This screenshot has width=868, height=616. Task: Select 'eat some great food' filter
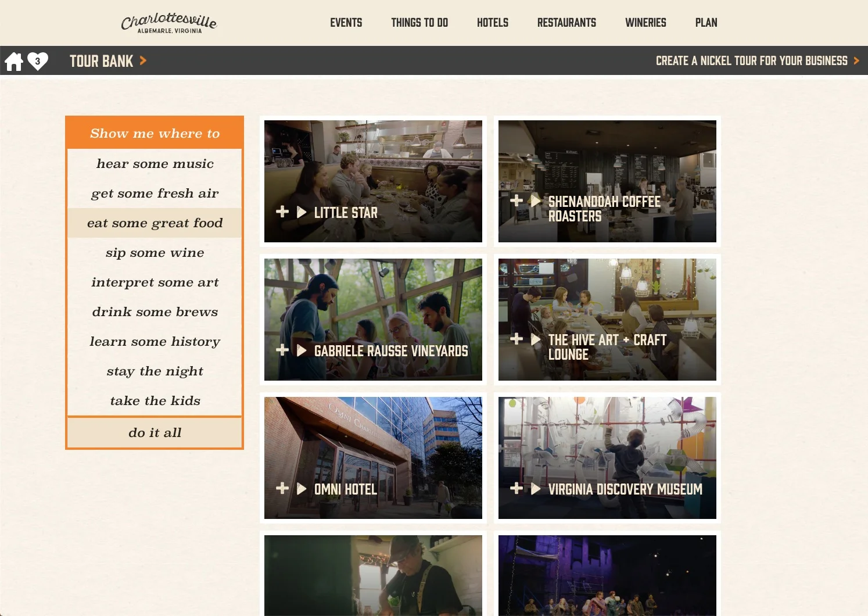155,223
